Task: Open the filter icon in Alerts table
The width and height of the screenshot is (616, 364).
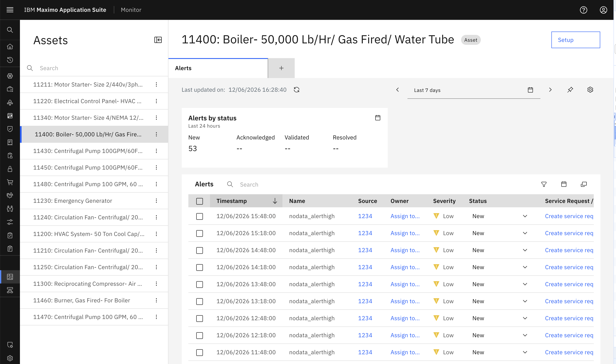Action: 544,184
